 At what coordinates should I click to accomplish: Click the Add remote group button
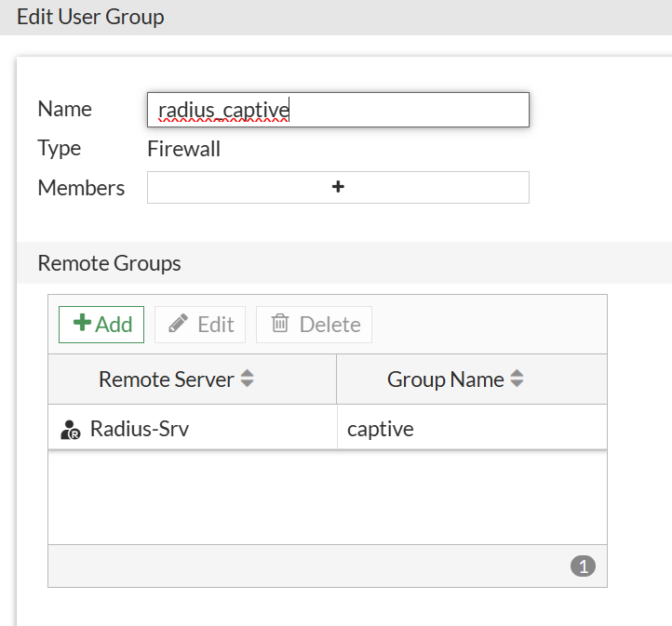tap(101, 325)
